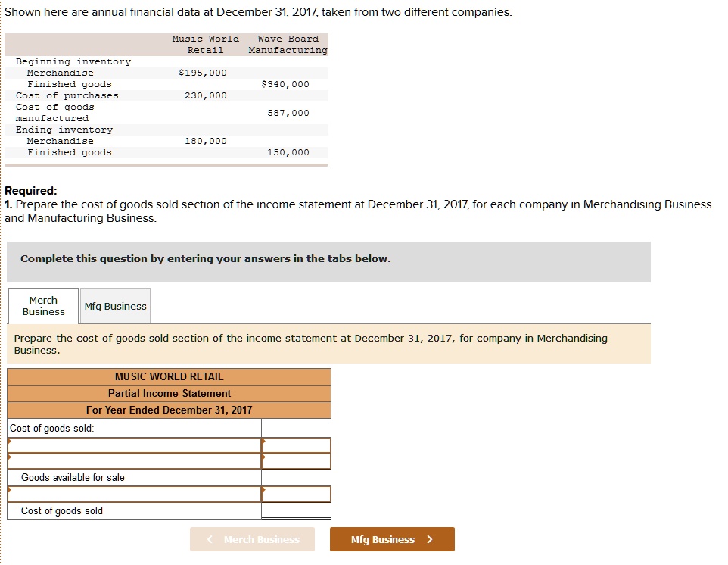Click the MUSIC WORLD RETAIL title header
This screenshot has height=565, width=728.
tap(168, 376)
